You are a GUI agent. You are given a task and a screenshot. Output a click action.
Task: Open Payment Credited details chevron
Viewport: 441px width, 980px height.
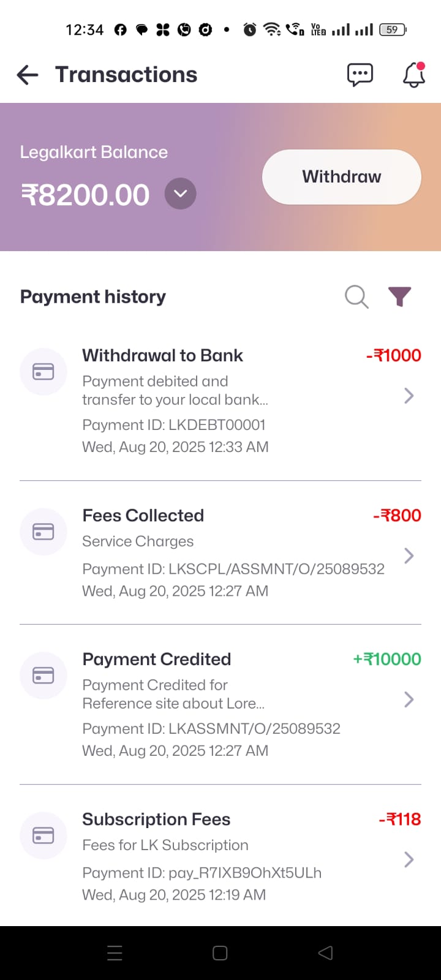pyautogui.click(x=409, y=699)
